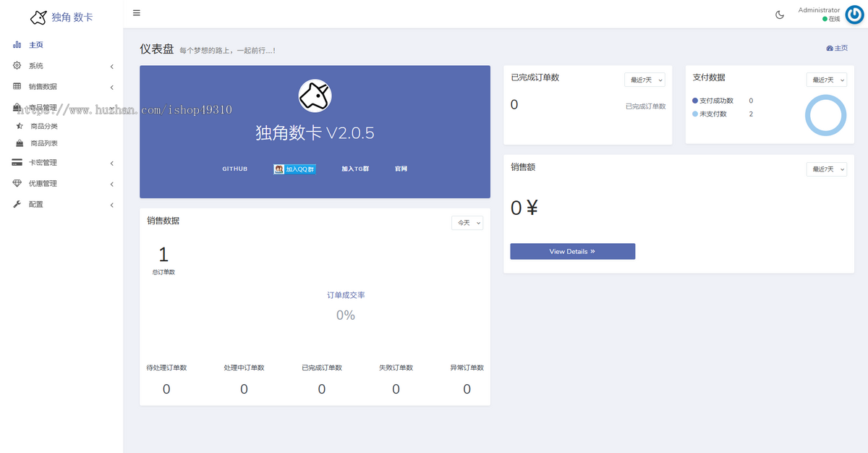This screenshot has width=868, height=453.
Task: Click the 总订单数 label
Action: [163, 272]
